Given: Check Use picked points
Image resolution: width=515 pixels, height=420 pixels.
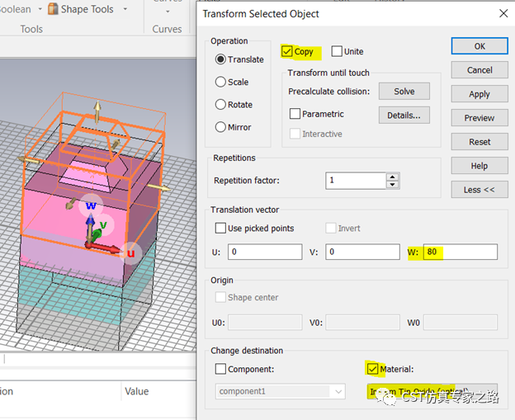Looking at the screenshot, I should click(x=220, y=228).
